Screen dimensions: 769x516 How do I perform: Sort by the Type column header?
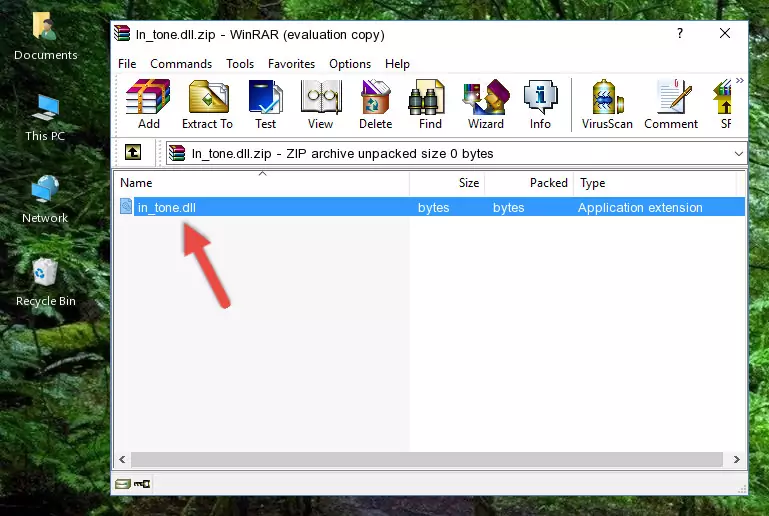(655, 183)
